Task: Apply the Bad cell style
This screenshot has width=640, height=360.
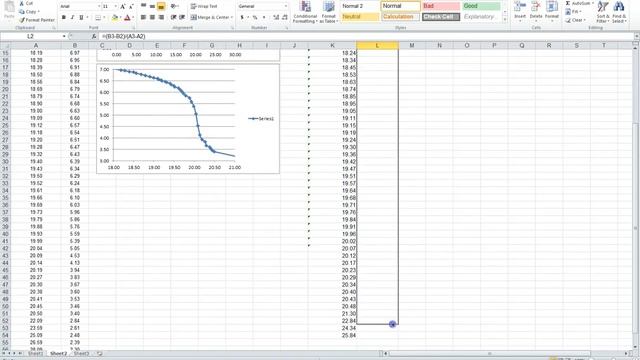Action: pos(441,6)
